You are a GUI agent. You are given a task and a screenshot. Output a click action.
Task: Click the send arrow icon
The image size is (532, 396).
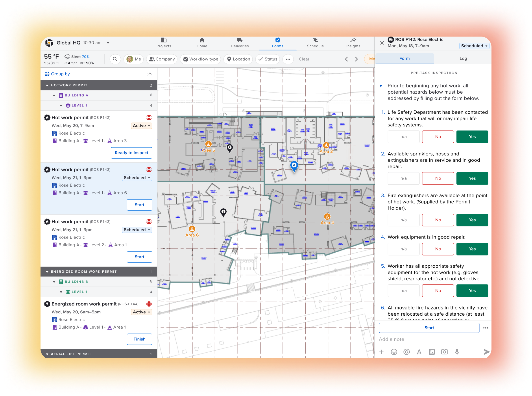point(486,352)
